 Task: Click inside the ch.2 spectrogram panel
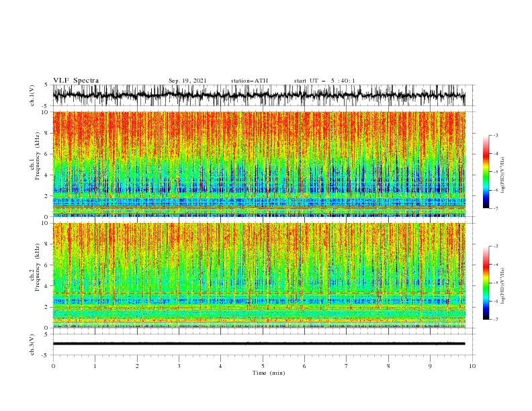[x=259, y=275]
